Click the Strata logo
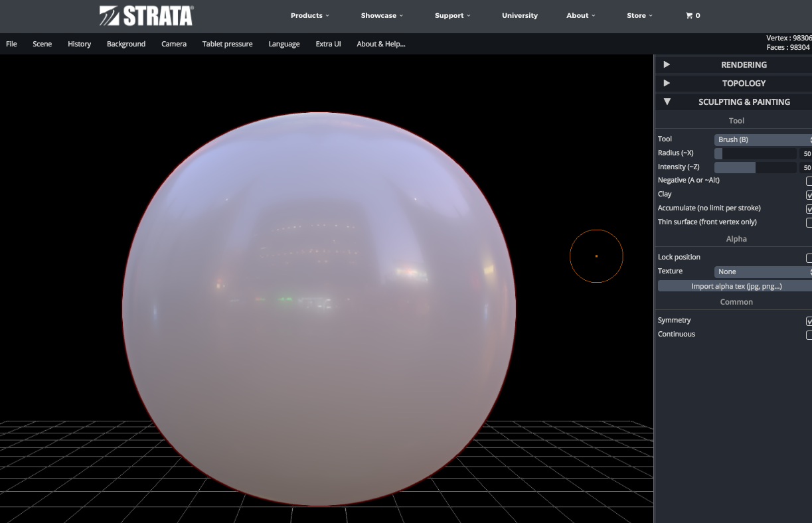The image size is (812, 523). [x=146, y=16]
